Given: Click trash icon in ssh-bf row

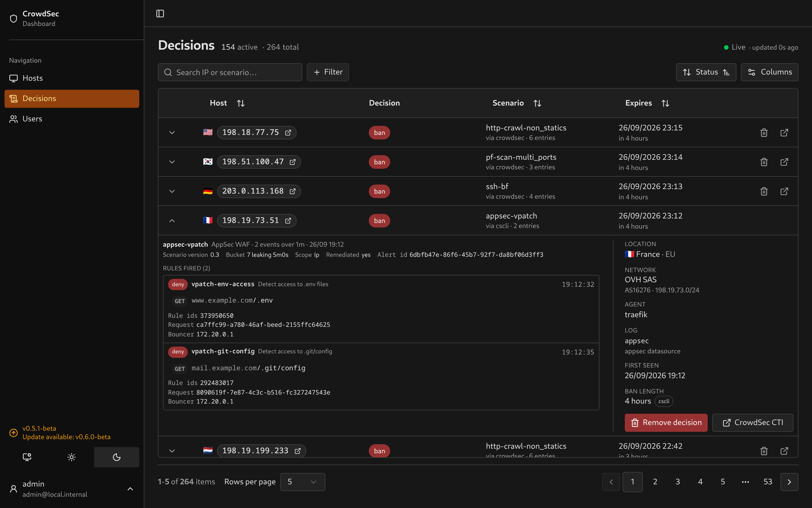Looking at the screenshot, I should (764, 191).
